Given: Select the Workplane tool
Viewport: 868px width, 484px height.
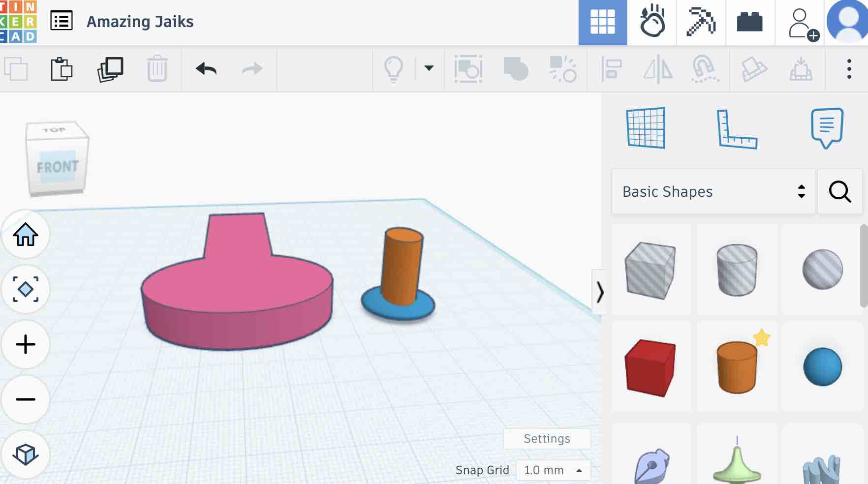Looking at the screenshot, I should pyautogui.click(x=646, y=128).
